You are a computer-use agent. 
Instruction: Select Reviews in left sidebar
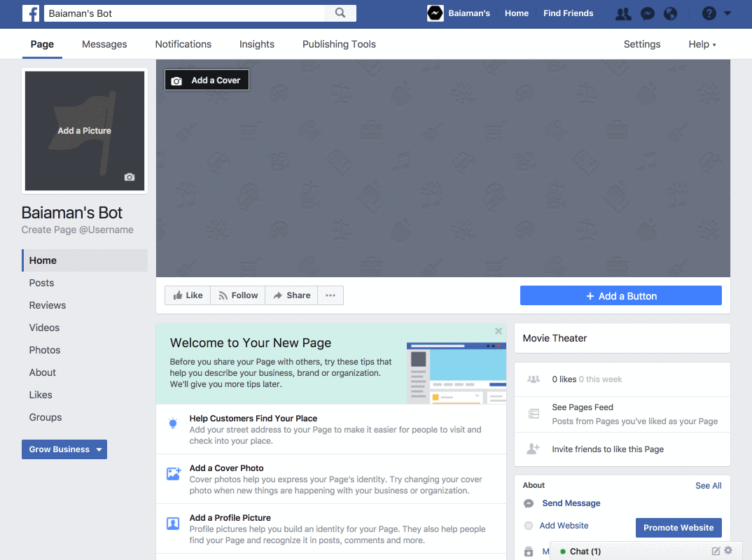coord(48,305)
